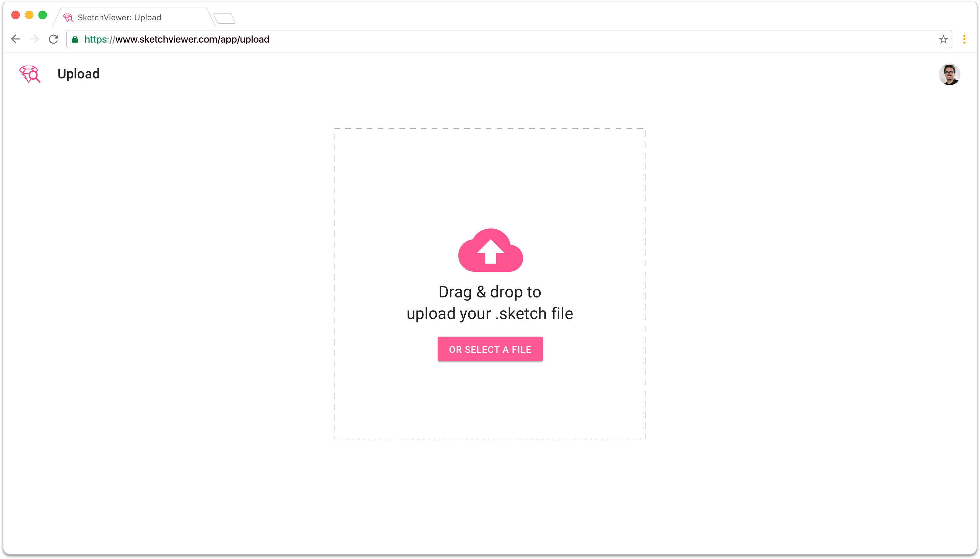The width and height of the screenshot is (980, 559).
Task: Minimize window with yellow button
Action: 29,15
